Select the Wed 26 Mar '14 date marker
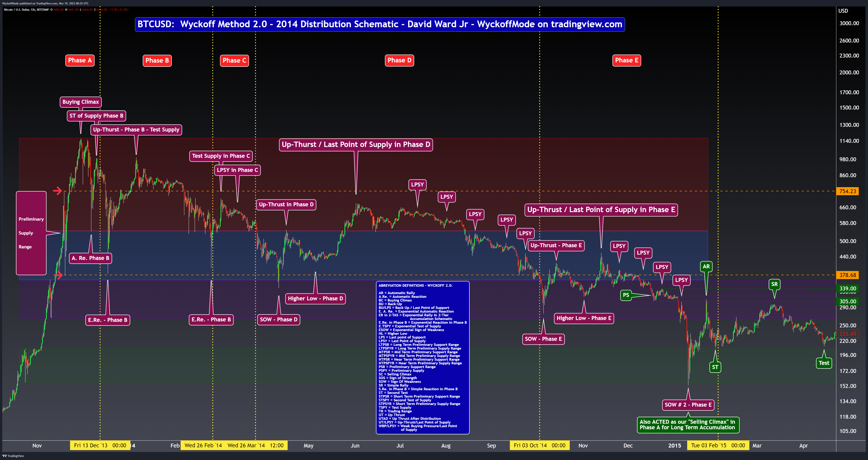The height and width of the screenshot is (460, 868). pyautogui.click(x=255, y=445)
